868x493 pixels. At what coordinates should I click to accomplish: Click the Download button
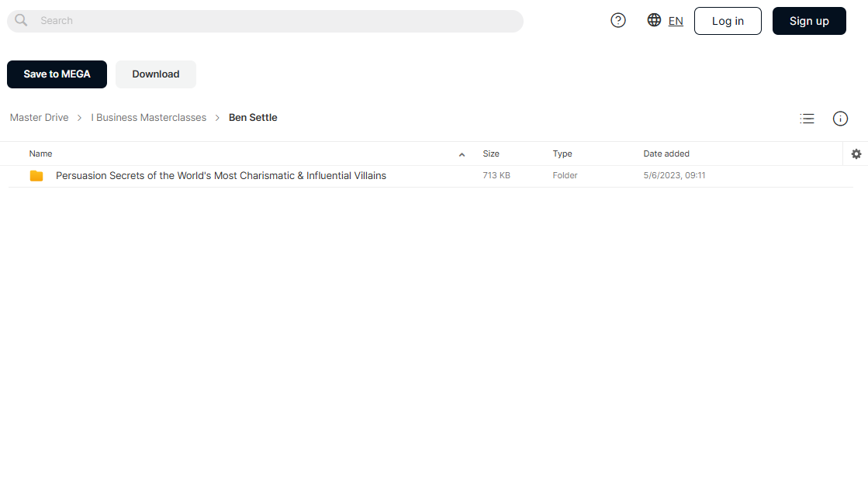click(156, 74)
